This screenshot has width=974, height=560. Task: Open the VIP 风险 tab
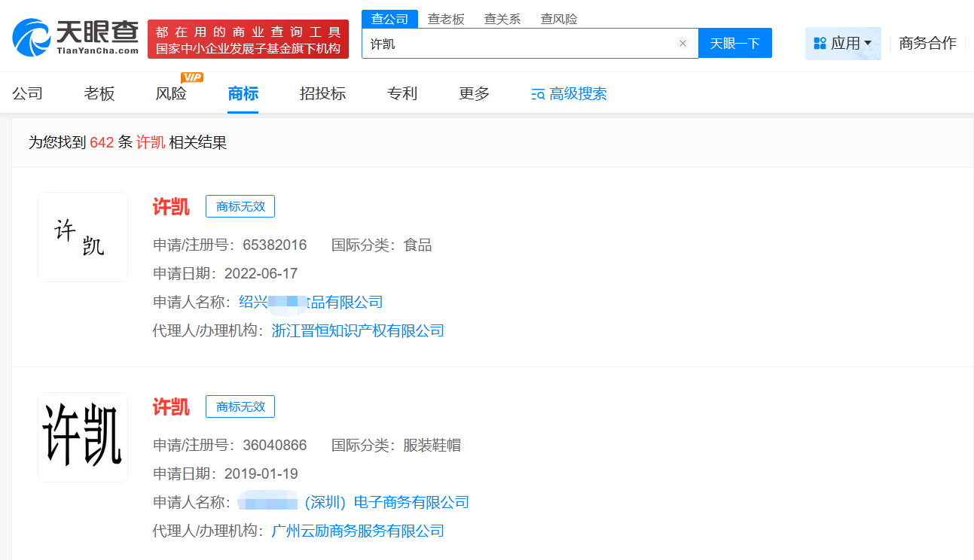(171, 93)
